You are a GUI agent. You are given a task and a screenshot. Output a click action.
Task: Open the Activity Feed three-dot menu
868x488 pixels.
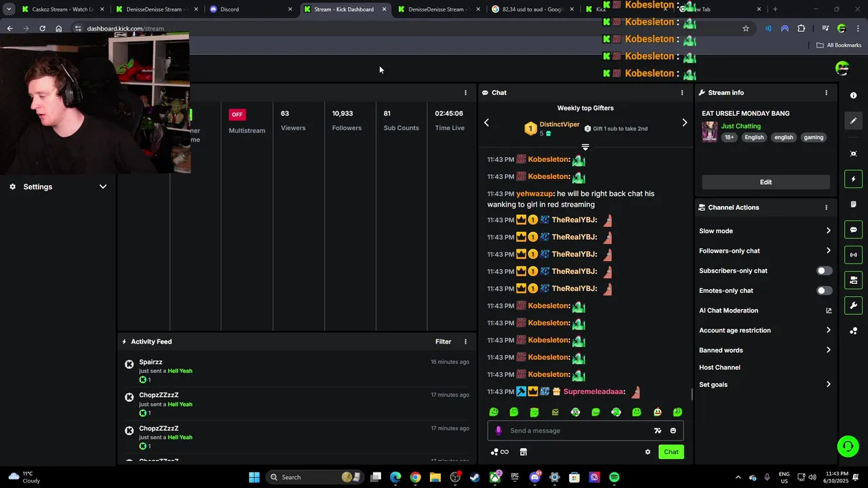click(x=465, y=342)
